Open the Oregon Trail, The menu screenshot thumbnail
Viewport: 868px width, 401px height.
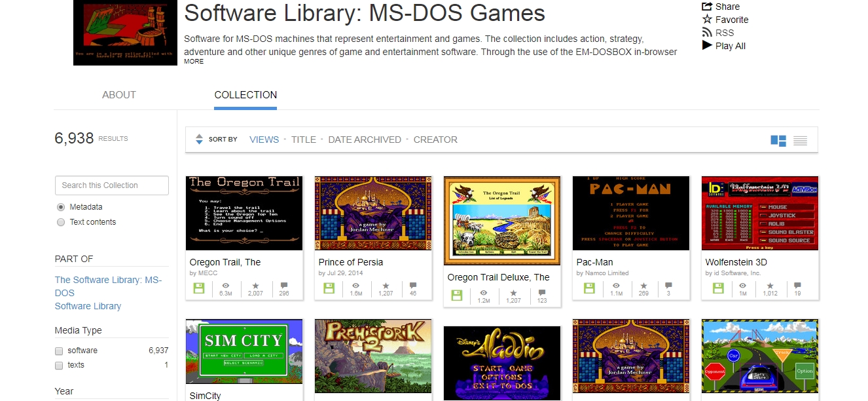click(244, 213)
